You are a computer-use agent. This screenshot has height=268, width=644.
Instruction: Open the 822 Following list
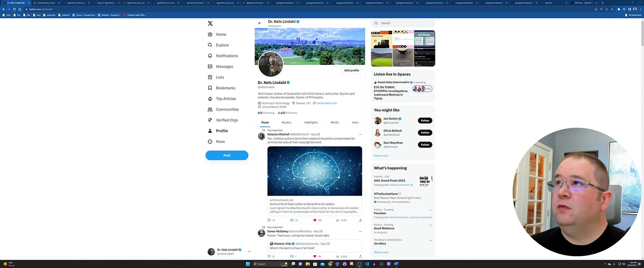[266, 113]
